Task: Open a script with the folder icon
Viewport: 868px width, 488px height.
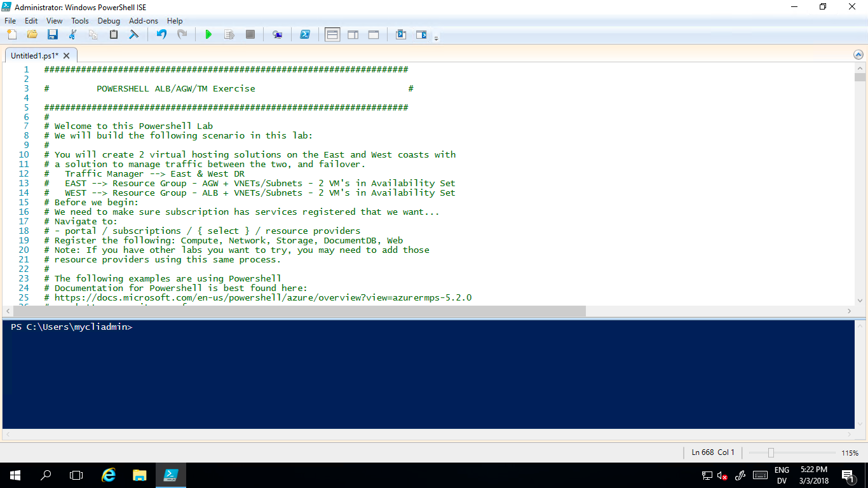Action: tap(32, 34)
